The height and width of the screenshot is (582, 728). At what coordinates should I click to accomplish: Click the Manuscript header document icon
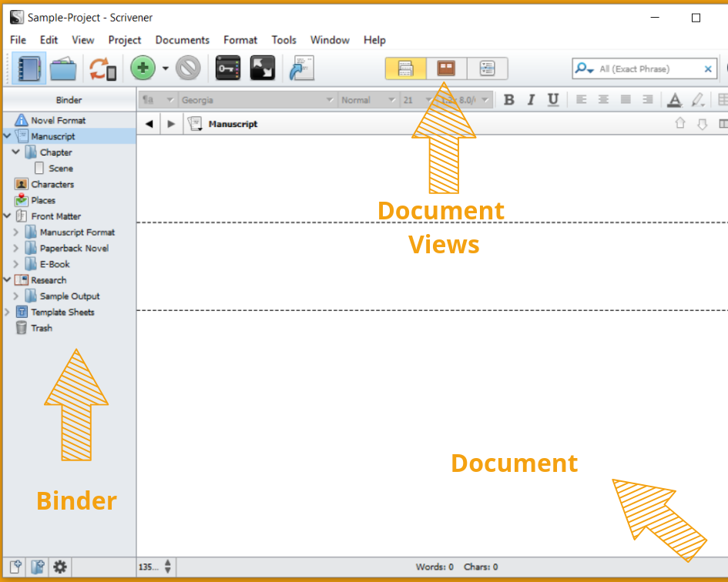(195, 123)
